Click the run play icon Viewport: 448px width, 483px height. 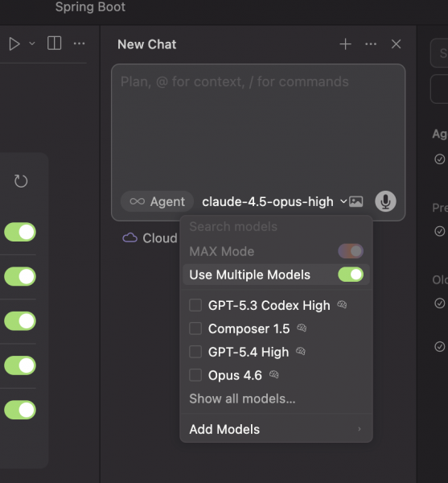[14, 43]
